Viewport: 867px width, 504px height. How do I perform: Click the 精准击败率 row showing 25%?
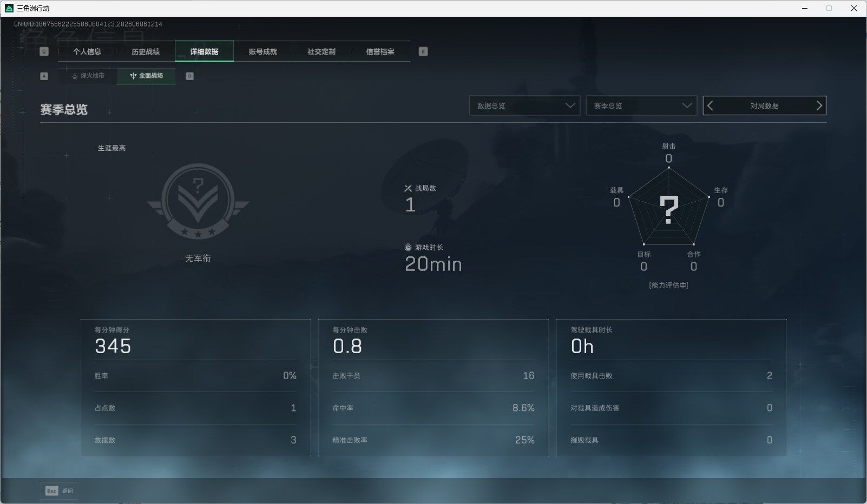click(433, 440)
